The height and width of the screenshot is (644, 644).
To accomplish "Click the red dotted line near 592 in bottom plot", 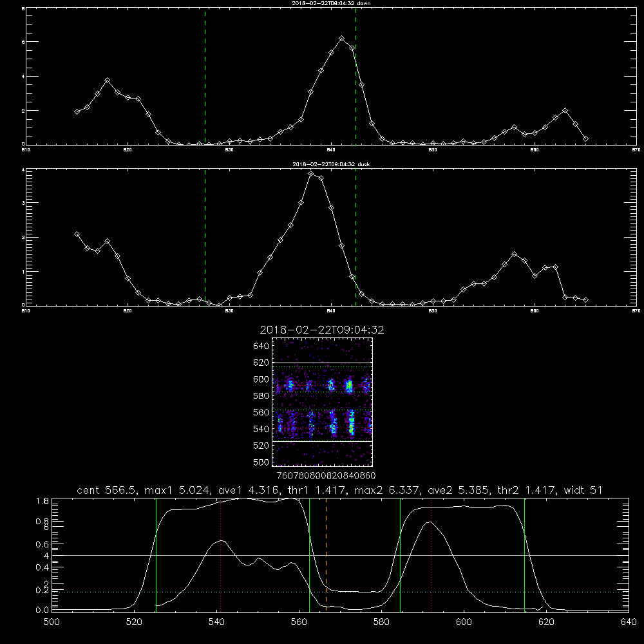I will click(x=431, y=554).
